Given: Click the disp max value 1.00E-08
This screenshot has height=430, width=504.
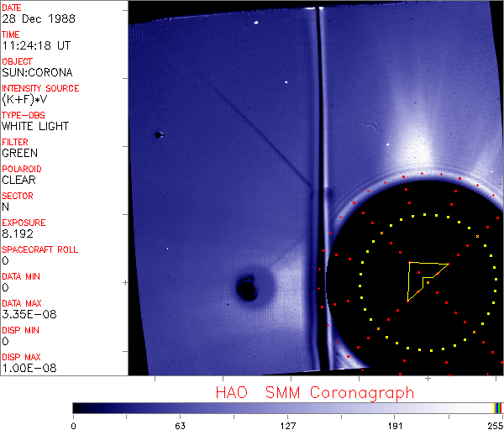Looking at the screenshot, I should pos(29,368).
